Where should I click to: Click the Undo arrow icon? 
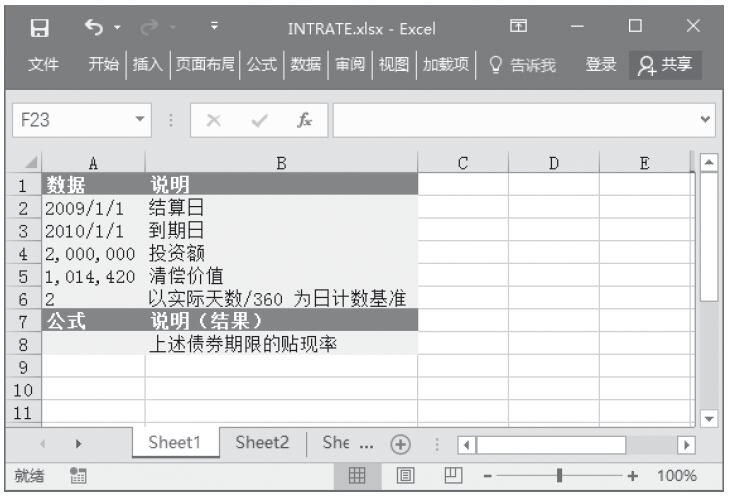click(90, 27)
